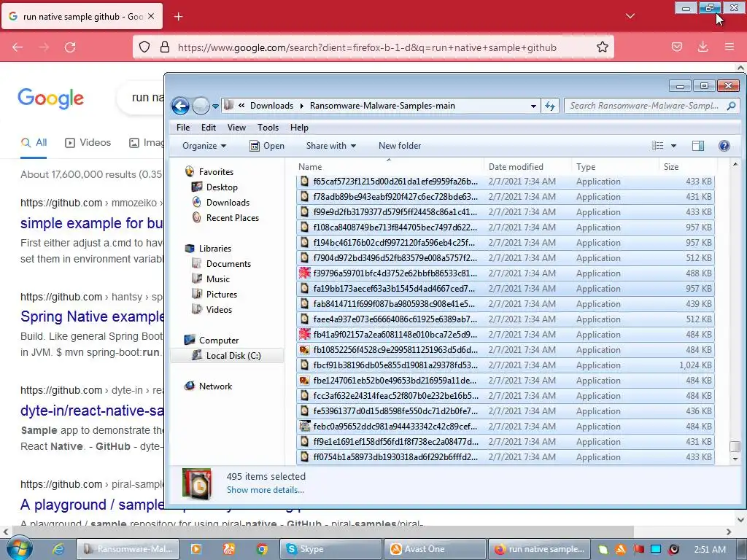The image size is (747, 560).
Task: Select Local Disk (C:) in navigation pane
Action: pos(227,356)
